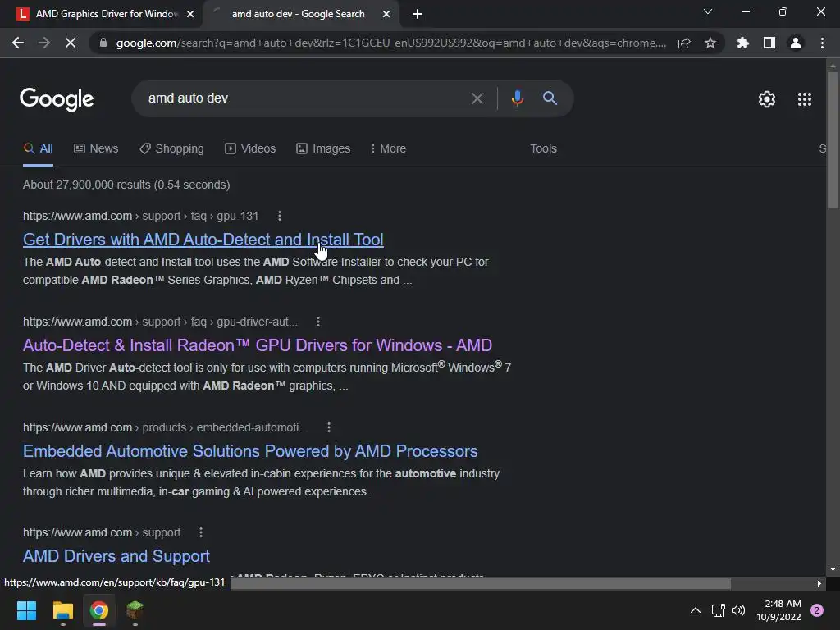This screenshot has width=840, height=630.
Task: Share this page from address bar
Action: (x=684, y=43)
